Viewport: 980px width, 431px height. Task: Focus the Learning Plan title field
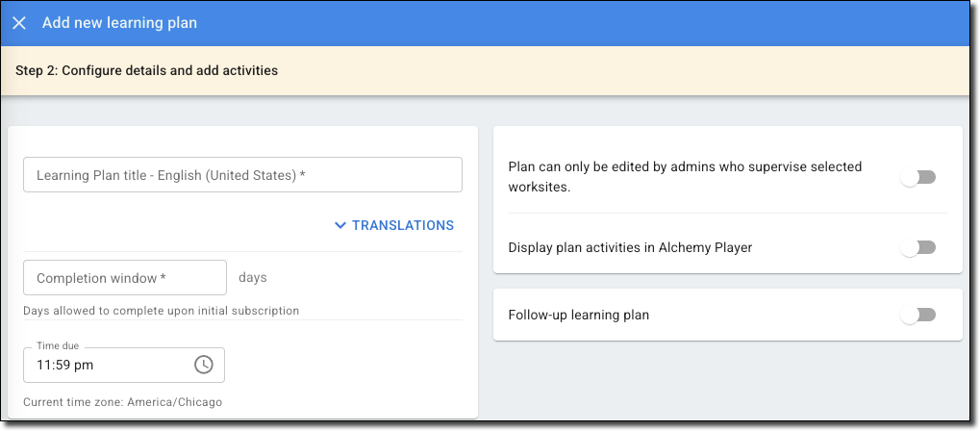tap(242, 175)
